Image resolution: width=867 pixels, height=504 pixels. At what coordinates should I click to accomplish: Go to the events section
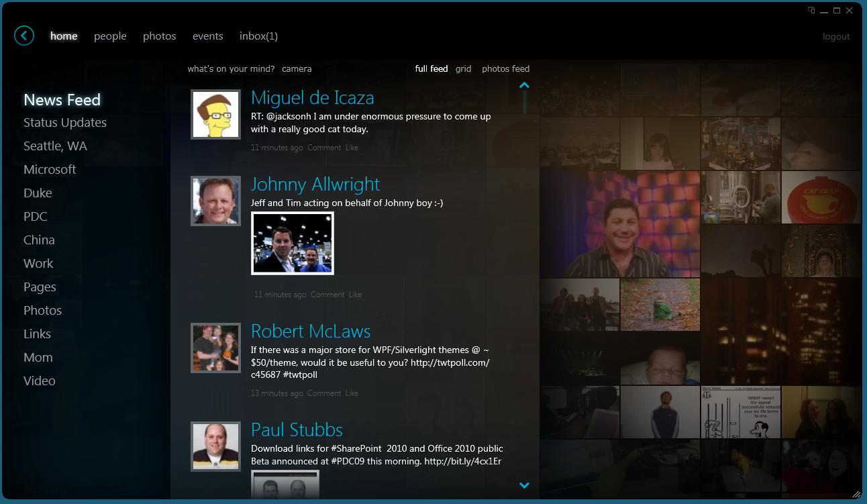tap(207, 36)
